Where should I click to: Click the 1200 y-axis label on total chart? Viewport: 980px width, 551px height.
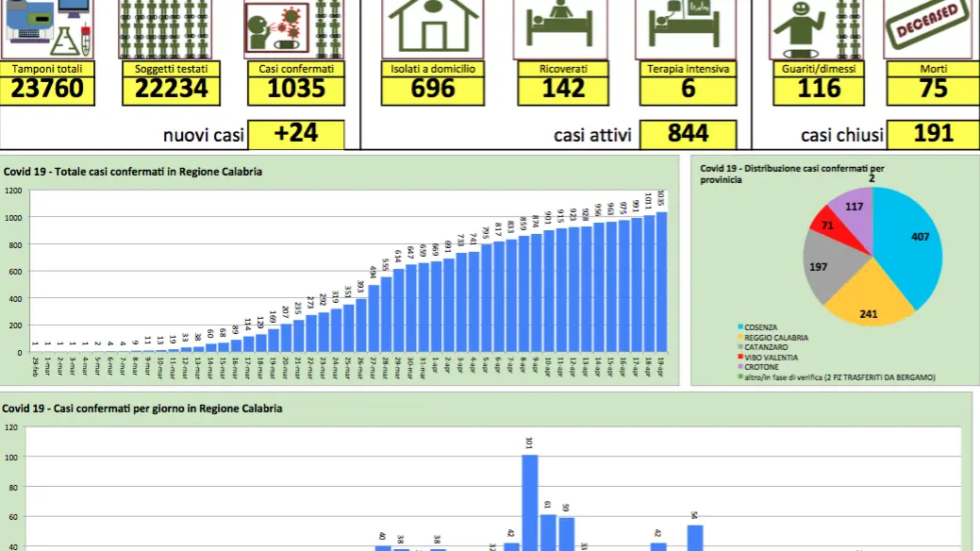coord(13,191)
